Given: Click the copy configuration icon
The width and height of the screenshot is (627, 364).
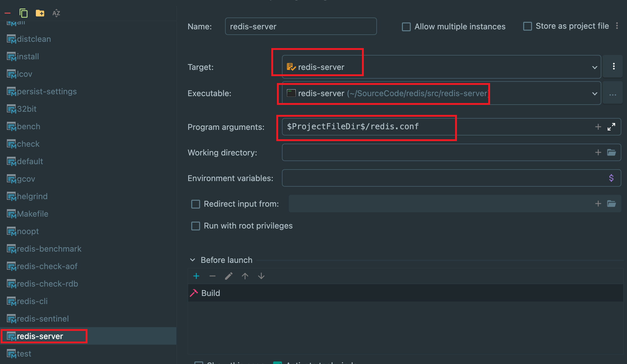Looking at the screenshot, I should [23, 13].
